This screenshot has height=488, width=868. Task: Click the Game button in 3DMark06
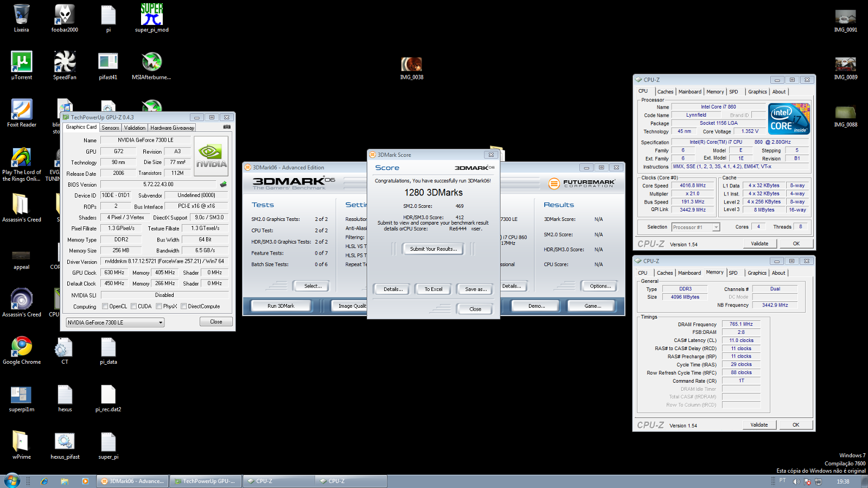click(592, 306)
